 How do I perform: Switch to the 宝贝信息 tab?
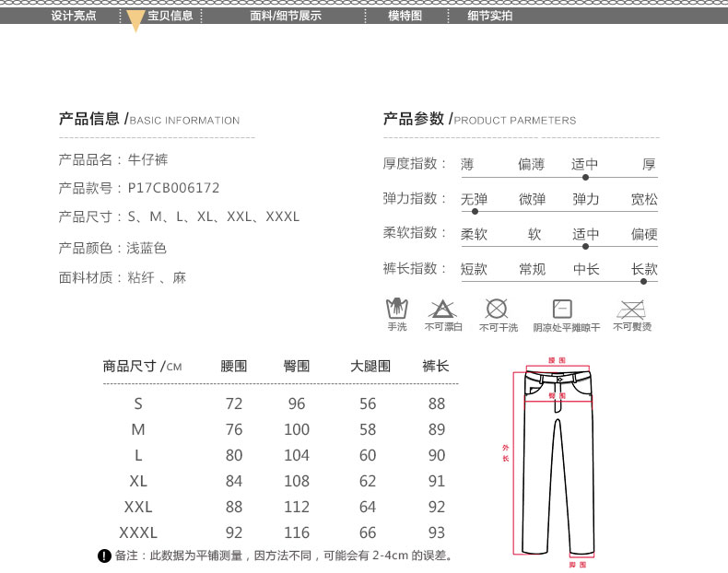(x=170, y=16)
